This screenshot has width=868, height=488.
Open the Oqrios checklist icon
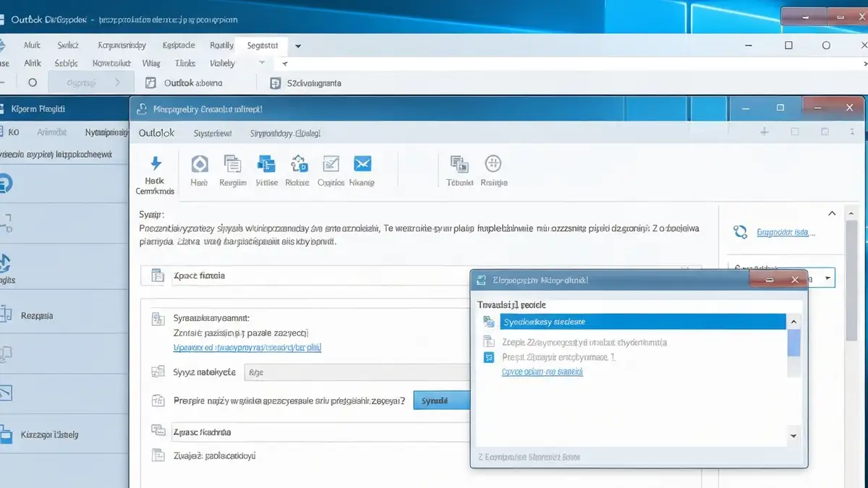click(x=331, y=163)
